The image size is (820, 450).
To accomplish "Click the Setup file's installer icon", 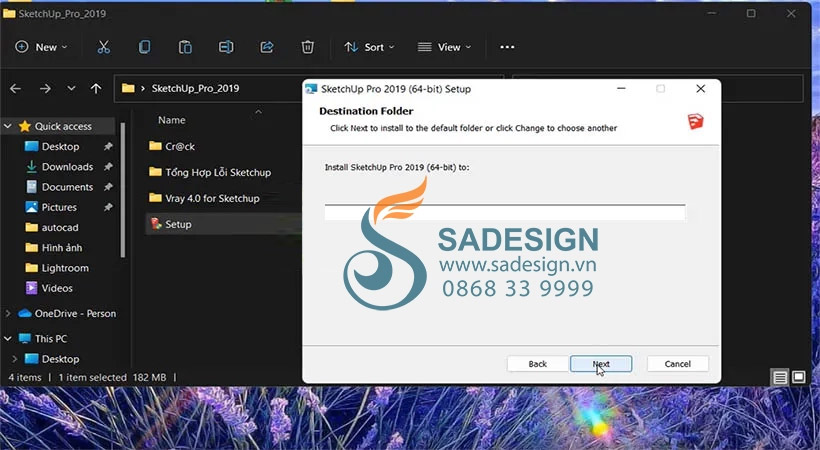I will (x=156, y=224).
